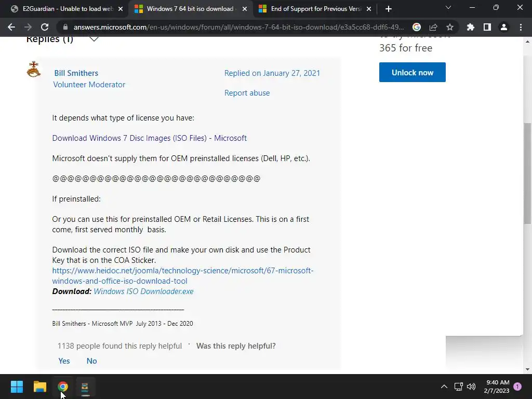
Task: Click the browser forward arrow
Action: 28,27
